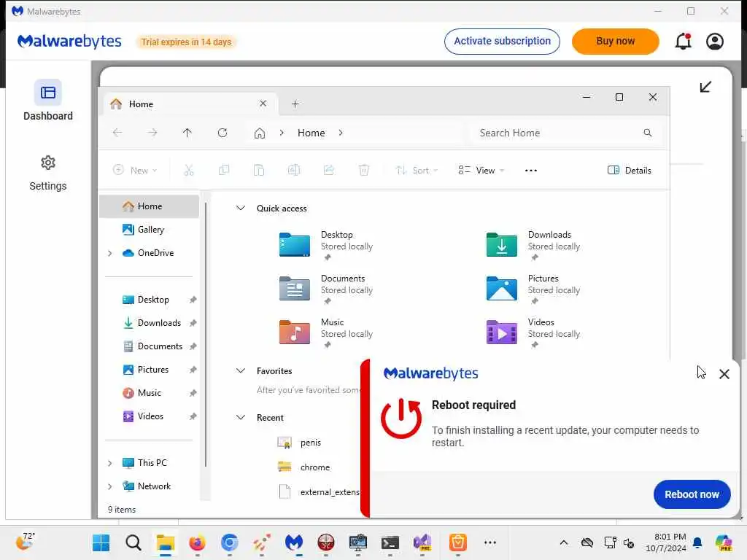Refresh the File Explorer view
The image size is (747, 560).
pyautogui.click(x=222, y=133)
